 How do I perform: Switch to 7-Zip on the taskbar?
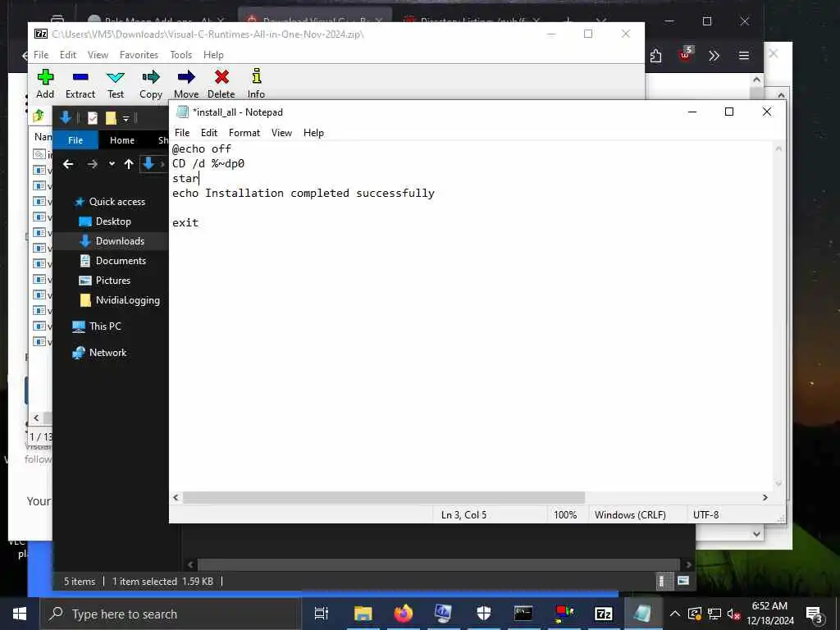pyautogui.click(x=603, y=614)
